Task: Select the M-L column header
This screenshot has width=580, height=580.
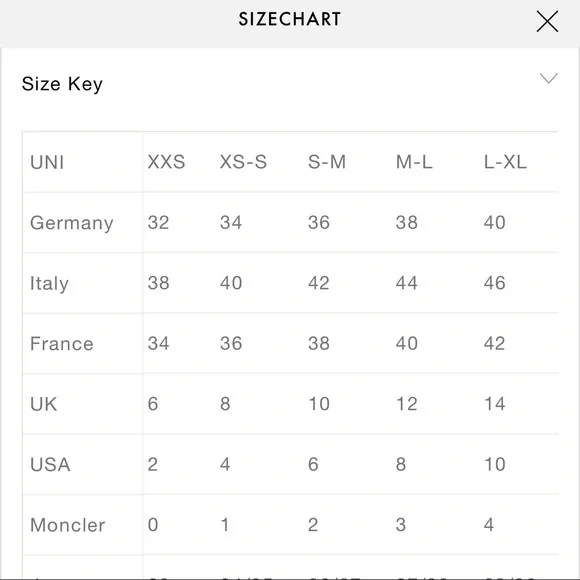Action: point(414,162)
